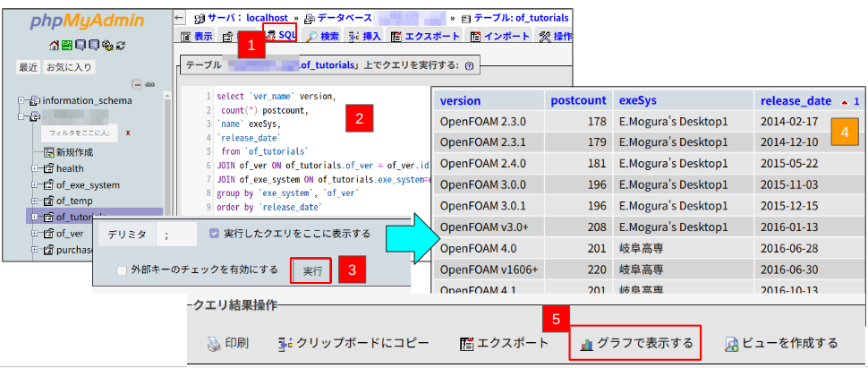Click the デリミタ delimiter input field
Image resolution: width=868 pixels, height=368 pixels.
[174, 234]
